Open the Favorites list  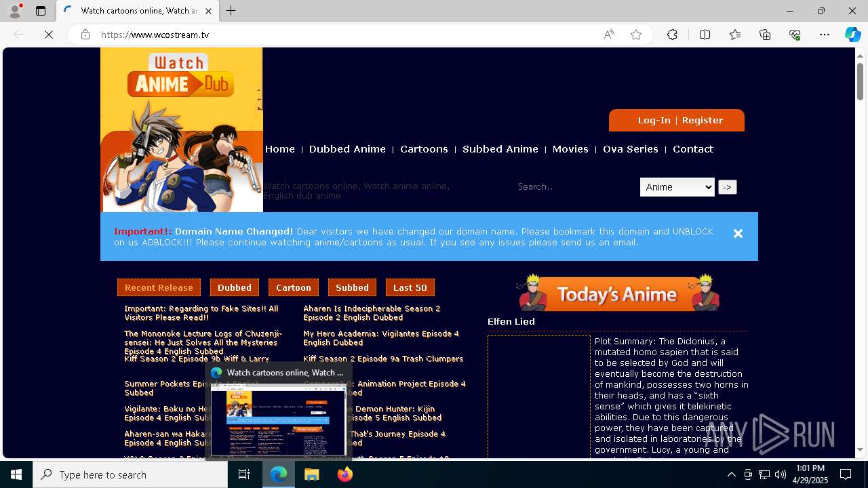[735, 35]
